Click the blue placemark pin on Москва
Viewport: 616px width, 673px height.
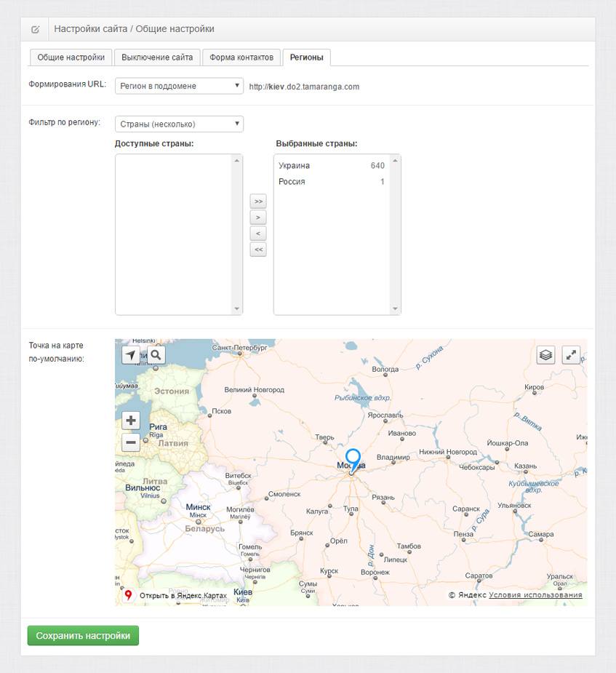click(x=353, y=460)
